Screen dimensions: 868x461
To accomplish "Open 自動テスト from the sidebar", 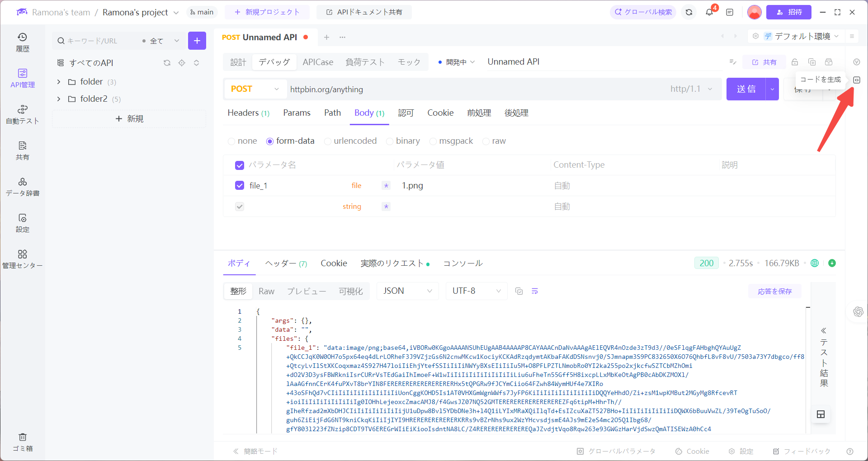I will coord(23,114).
